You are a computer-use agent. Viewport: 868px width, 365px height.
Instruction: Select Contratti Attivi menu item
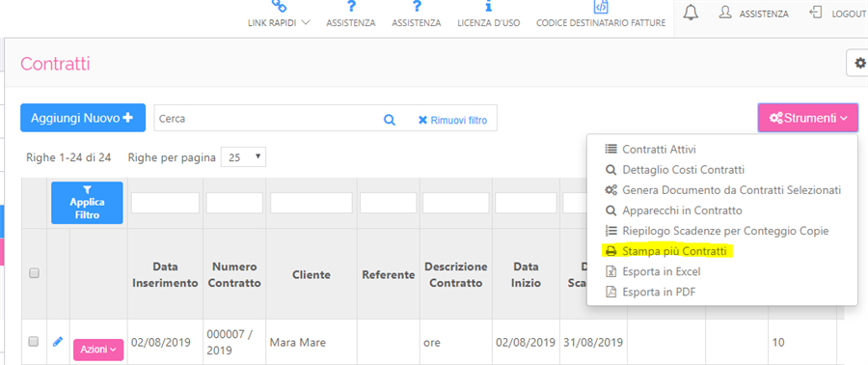pos(651,149)
